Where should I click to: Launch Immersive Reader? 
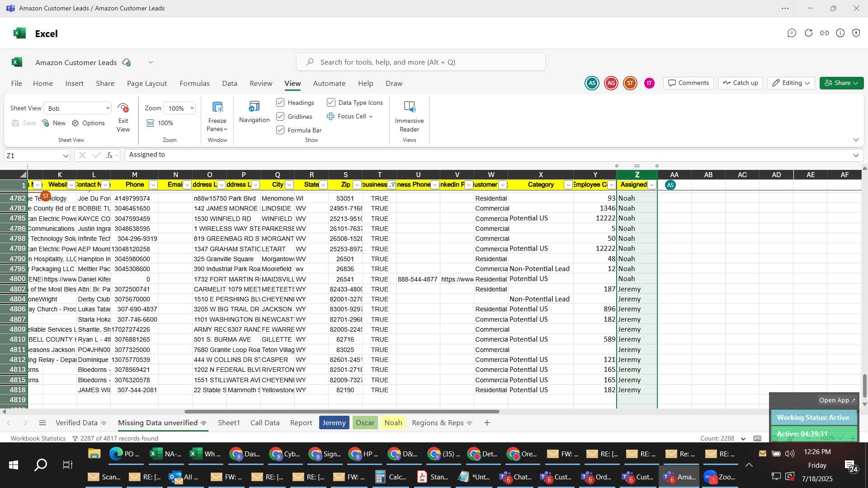point(409,107)
